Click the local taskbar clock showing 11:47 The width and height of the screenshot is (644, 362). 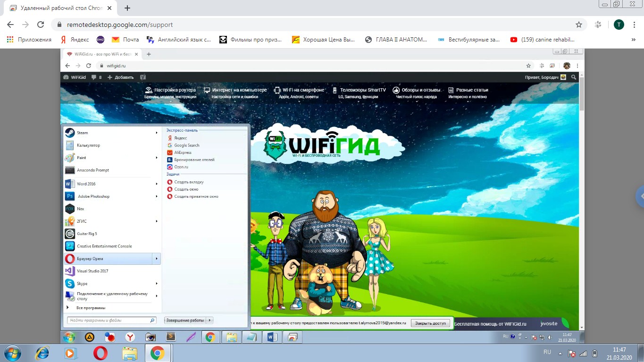pos(619,353)
